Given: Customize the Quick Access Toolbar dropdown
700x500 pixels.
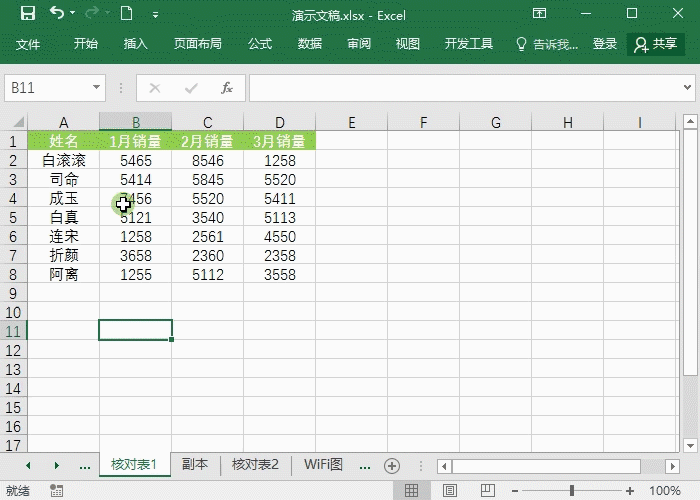Looking at the screenshot, I should coord(155,15).
